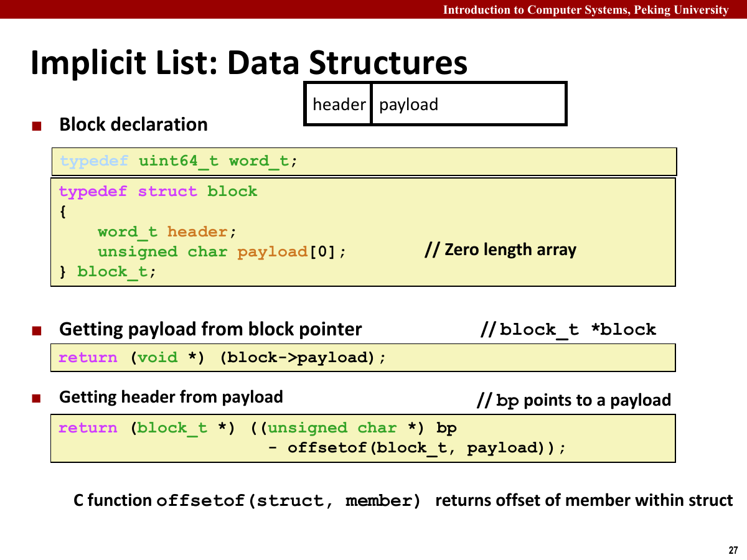This screenshot has width=747, height=560.
Task: Click the "// bp points to a payload" comment
Action: [574, 400]
